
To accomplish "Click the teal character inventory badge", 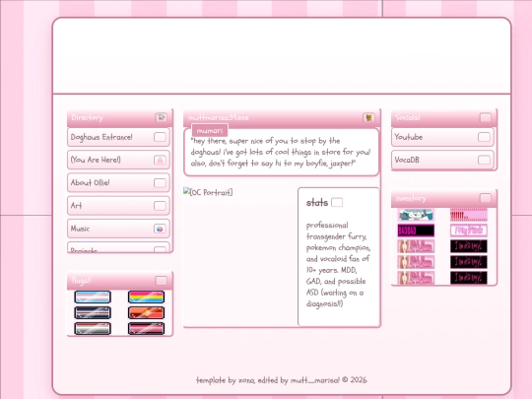I will [x=416, y=215].
